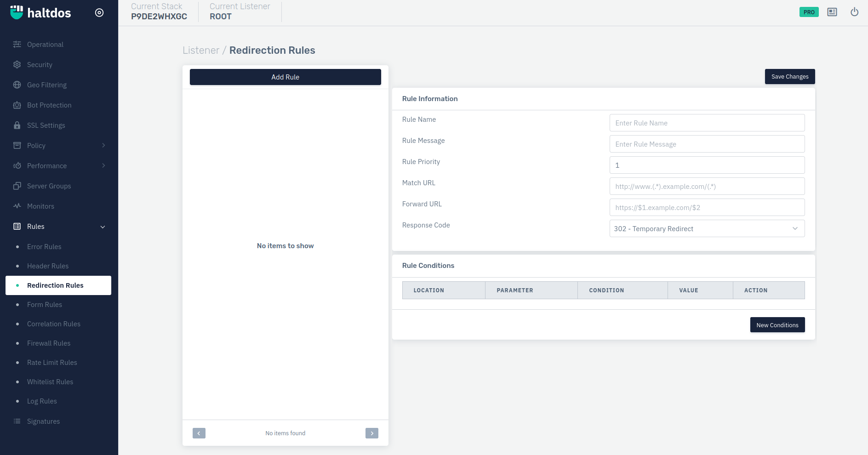Screen dimensions: 868x455
Task: Click the LOCATION column header
Action: (444, 290)
